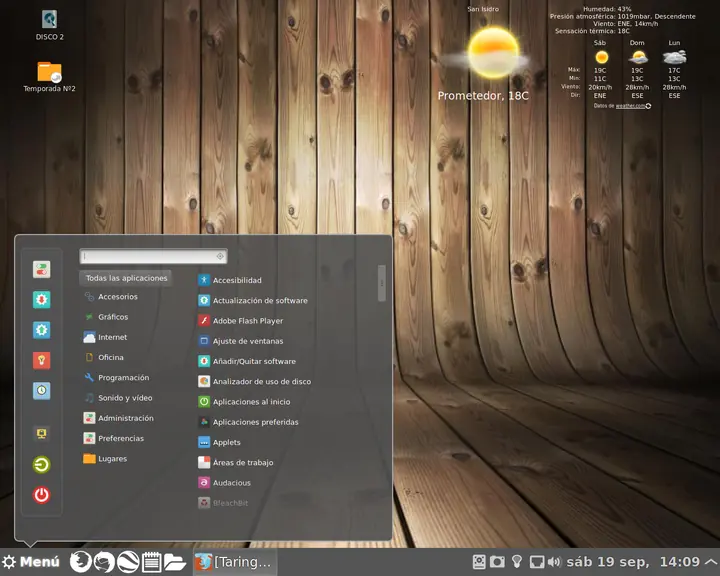Viewport: 720px width, 576px height.
Task: Click the Menú button on the panel
Action: coord(31,561)
